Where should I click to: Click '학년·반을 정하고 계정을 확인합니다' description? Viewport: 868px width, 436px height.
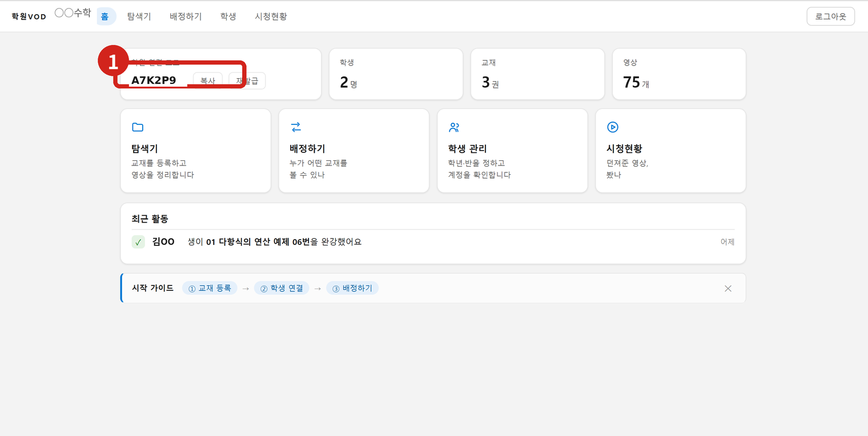click(480, 169)
